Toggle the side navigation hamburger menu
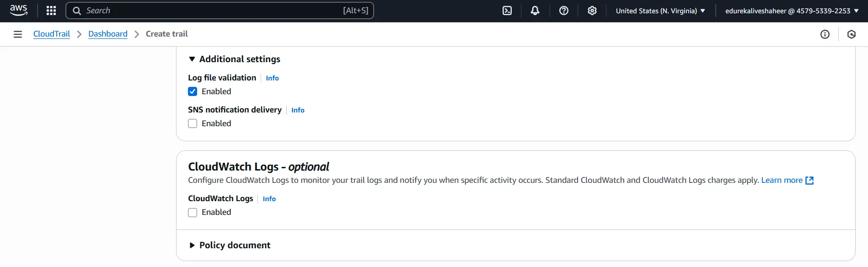This screenshot has height=267, width=868. (18, 34)
